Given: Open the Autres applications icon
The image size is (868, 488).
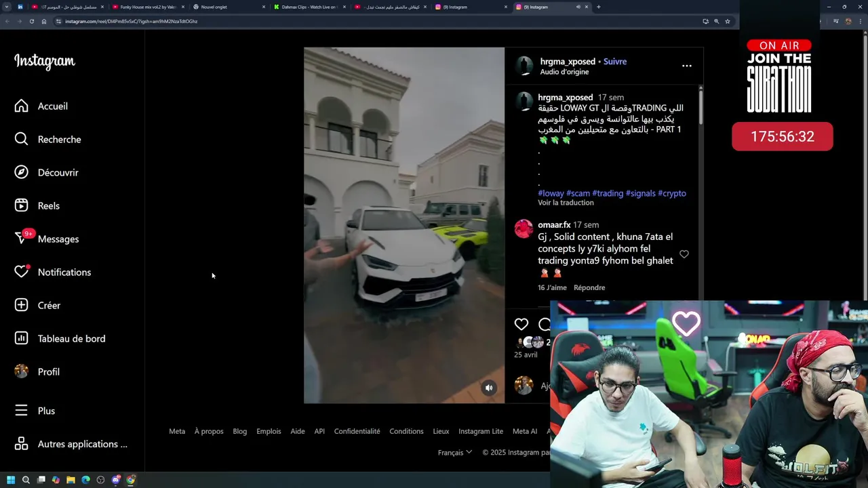Looking at the screenshot, I should [x=22, y=444].
